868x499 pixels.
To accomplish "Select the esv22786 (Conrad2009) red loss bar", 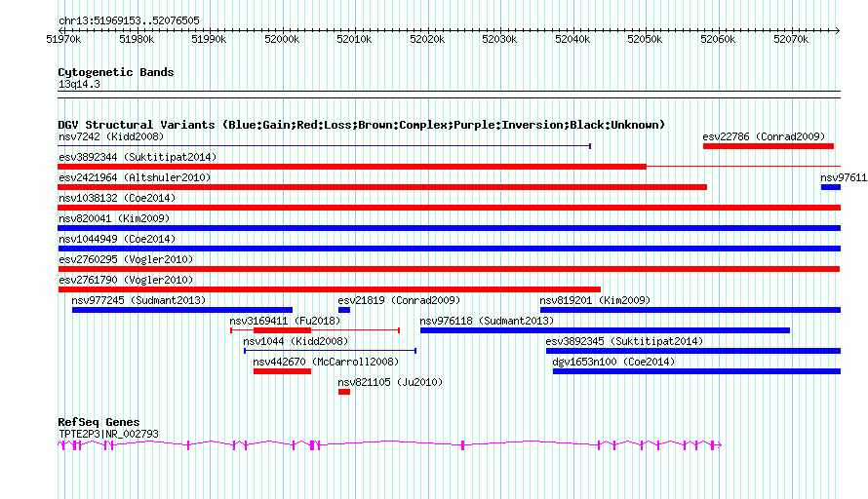I will click(769, 146).
